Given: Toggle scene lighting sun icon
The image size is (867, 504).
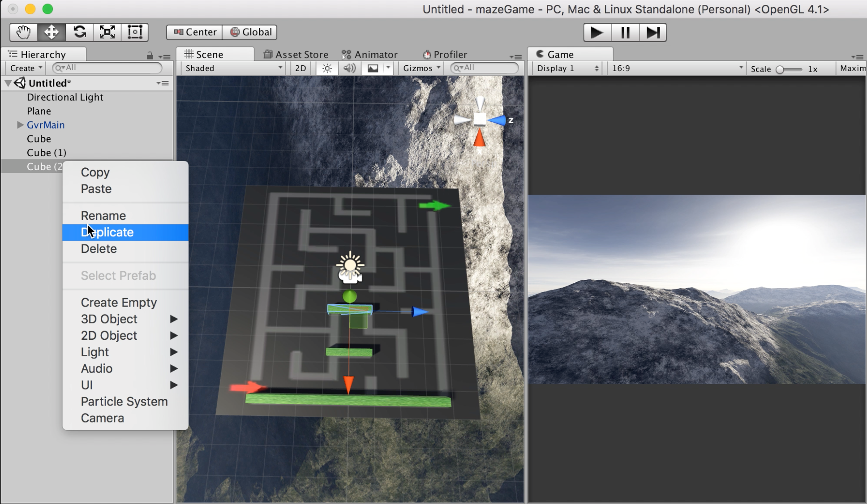Looking at the screenshot, I should (x=327, y=68).
